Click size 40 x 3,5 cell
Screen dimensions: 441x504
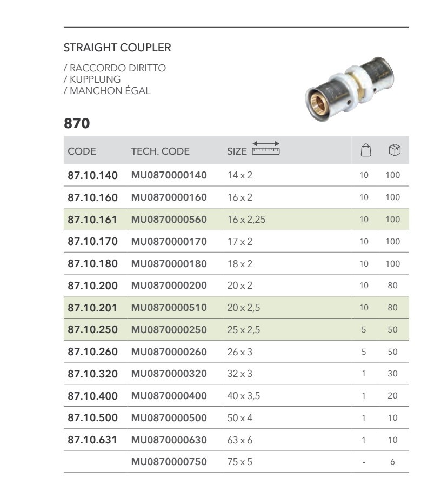tap(243, 396)
